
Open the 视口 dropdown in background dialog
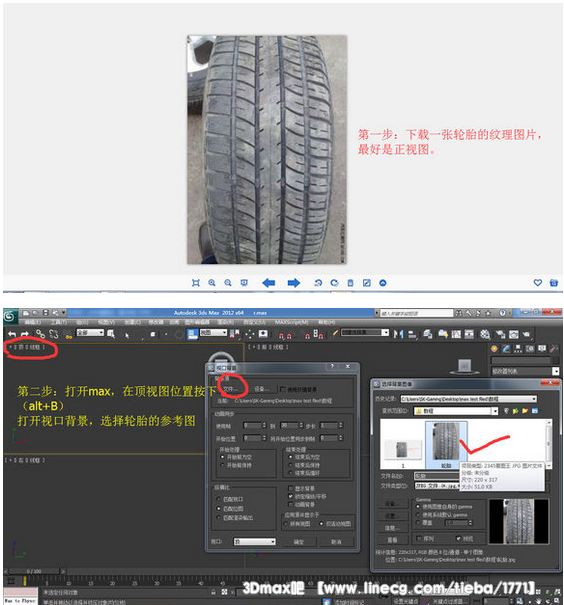click(x=255, y=542)
